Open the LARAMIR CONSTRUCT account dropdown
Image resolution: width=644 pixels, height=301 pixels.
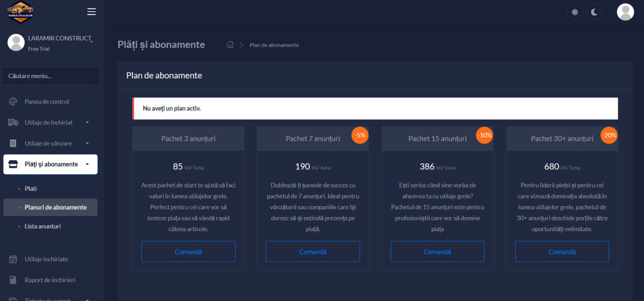pos(92,41)
